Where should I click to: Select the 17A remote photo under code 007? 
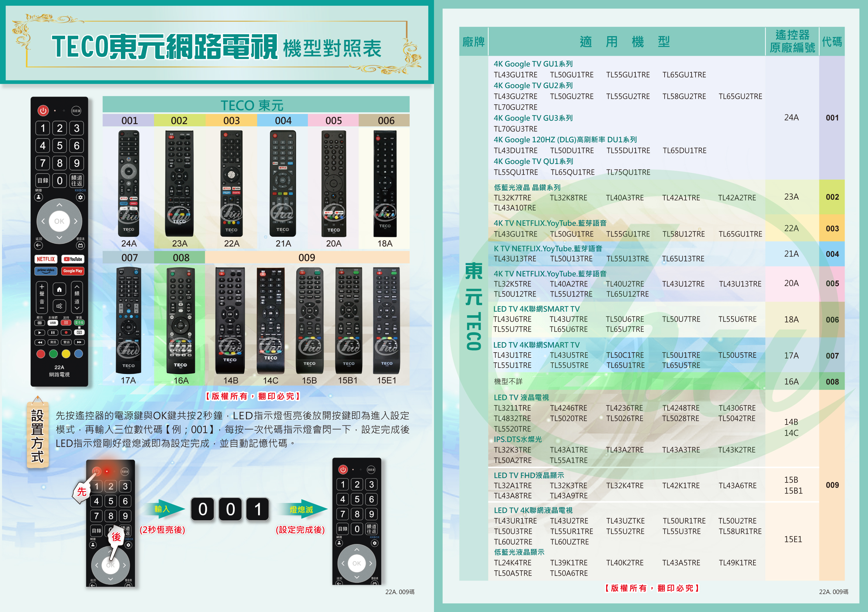click(x=128, y=320)
